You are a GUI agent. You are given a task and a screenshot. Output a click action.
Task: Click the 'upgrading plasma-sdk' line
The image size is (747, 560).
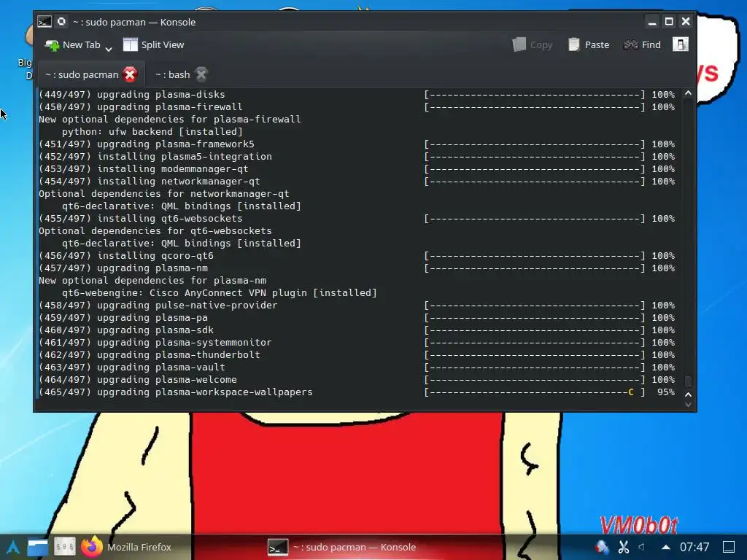coord(126,330)
